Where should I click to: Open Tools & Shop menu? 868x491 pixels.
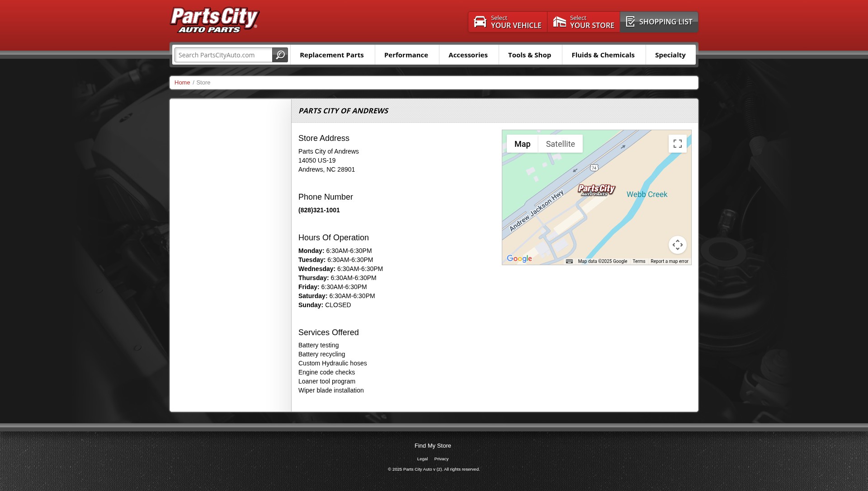click(529, 55)
